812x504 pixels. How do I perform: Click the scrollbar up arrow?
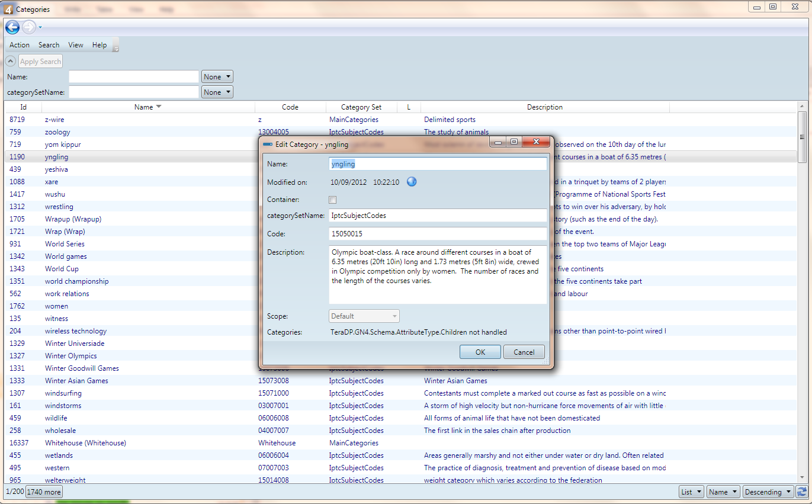[x=802, y=106]
